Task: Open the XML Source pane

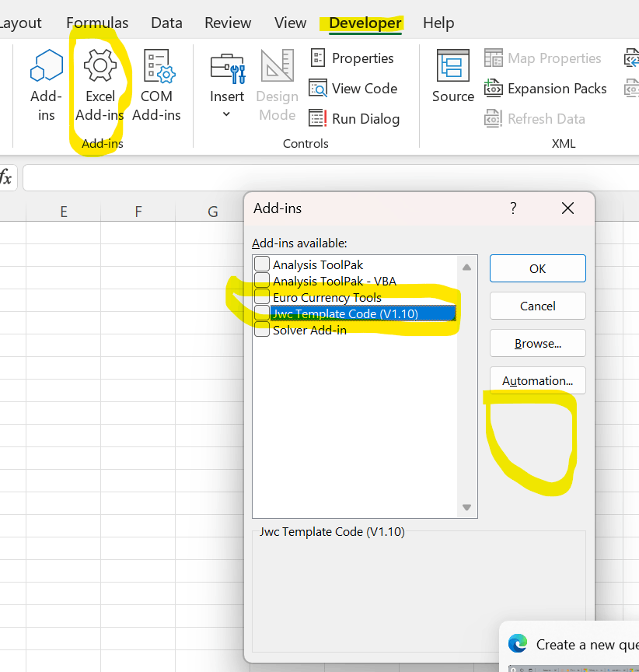Action: click(453, 76)
